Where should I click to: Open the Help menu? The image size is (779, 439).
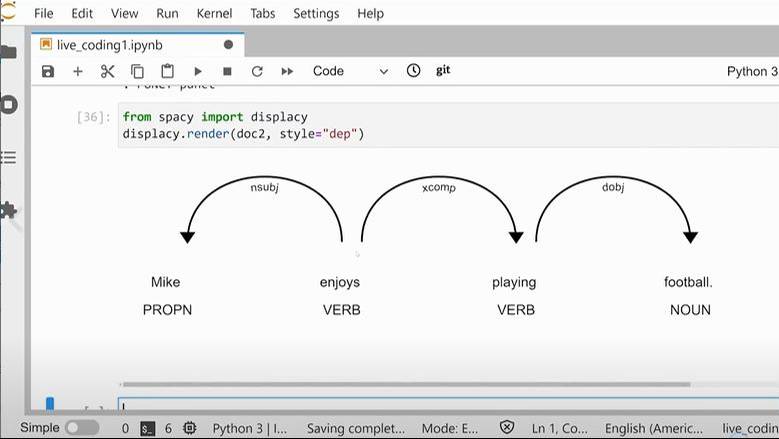click(x=371, y=13)
